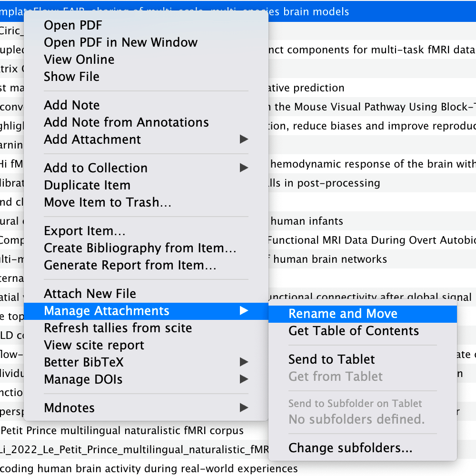Select the Petit Prince multilingual fMRI corpus row
The image size is (476, 476).
pyautogui.click(x=124, y=431)
